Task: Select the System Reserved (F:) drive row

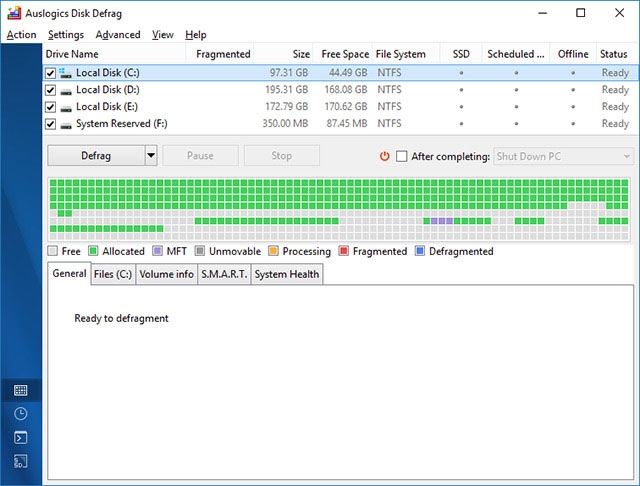Action: 340,124
